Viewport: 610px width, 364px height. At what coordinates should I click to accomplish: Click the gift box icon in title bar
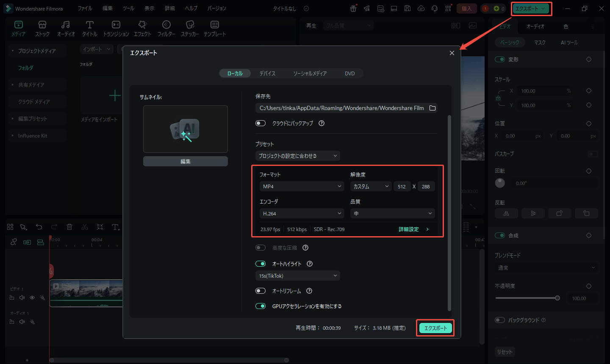click(x=353, y=8)
